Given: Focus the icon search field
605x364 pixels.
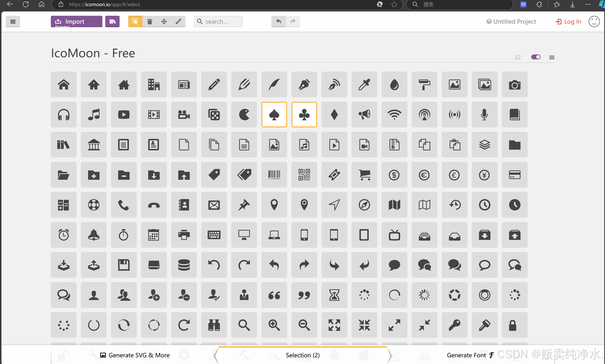Looking at the screenshot, I should [218, 21].
